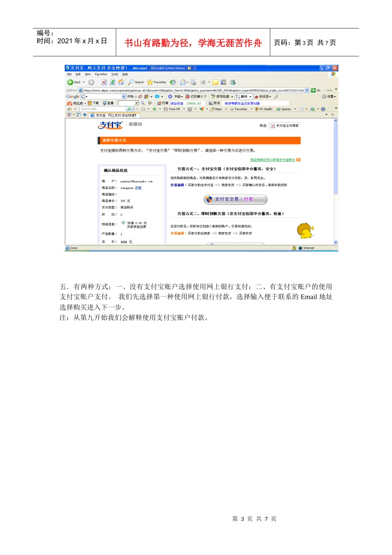The height and width of the screenshot is (555, 392).
Task: Click the magnifier Search toolbar button
Action: tap(136, 82)
